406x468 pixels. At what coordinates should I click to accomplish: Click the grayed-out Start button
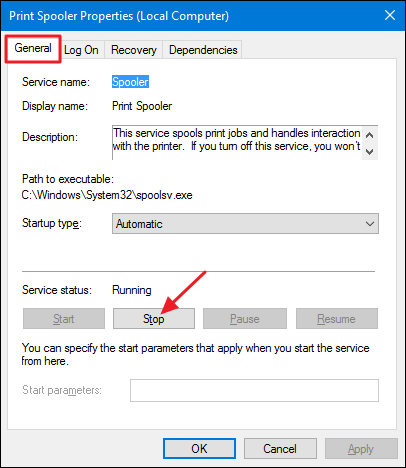64,319
